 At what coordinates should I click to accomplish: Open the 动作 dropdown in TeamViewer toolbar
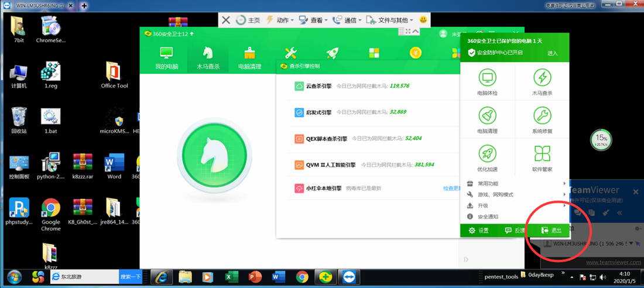coord(280,20)
